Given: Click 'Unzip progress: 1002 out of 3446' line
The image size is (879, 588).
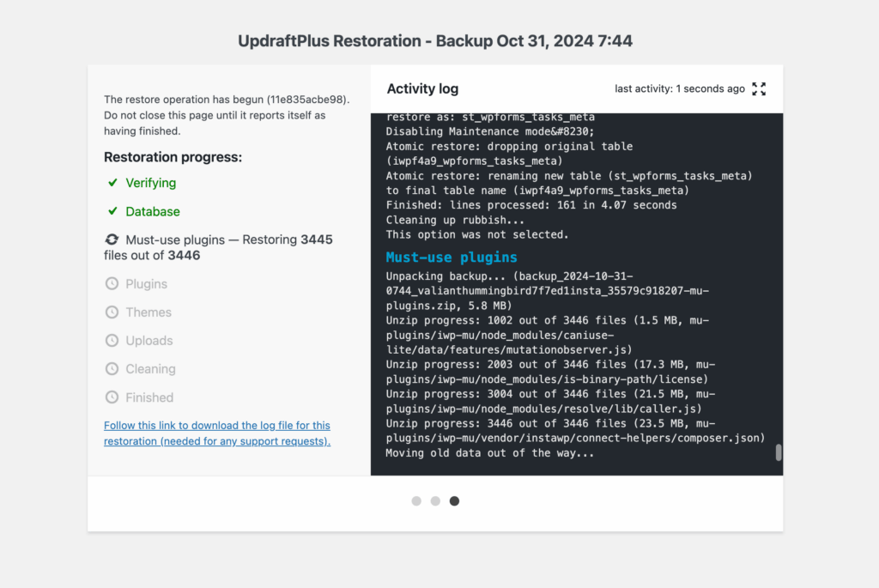Looking at the screenshot, I should pyautogui.click(x=548, y=335).
